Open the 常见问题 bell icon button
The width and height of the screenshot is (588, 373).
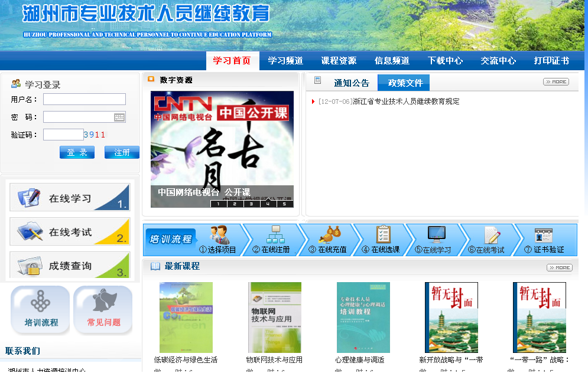pos(103,309)
